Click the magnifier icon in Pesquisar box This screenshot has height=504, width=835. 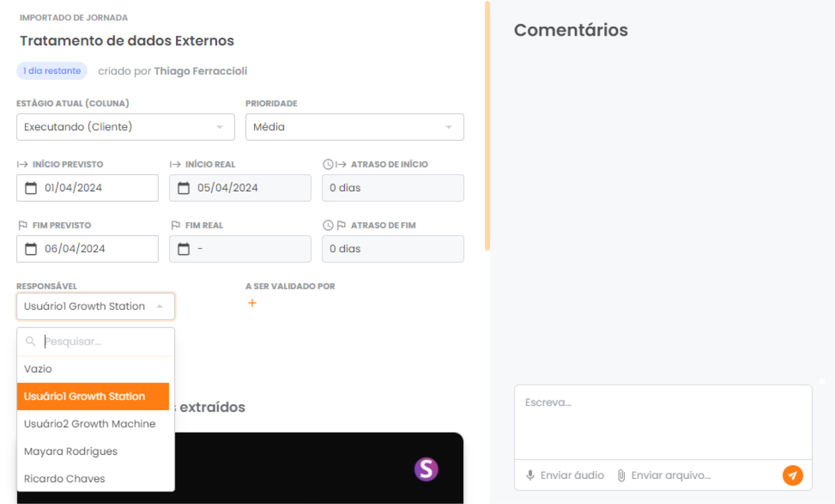(31, 342)
